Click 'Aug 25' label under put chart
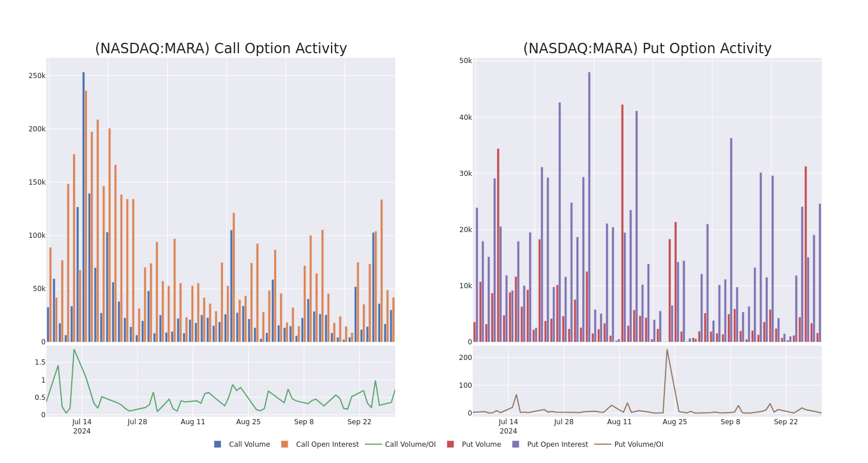868x463 pixels. (x=675, y=422)
